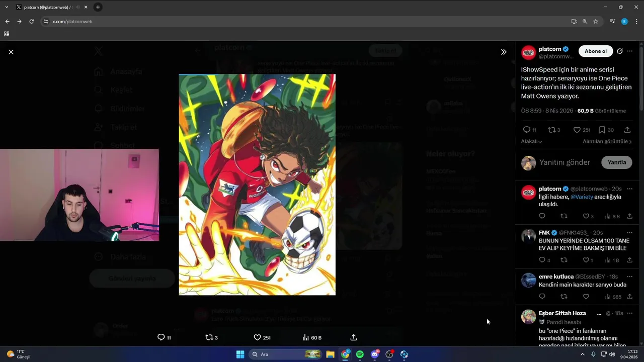Open the @Variety mention link
Image resolution: width=644 pixels, height=362 pixels.
point(581,197)
